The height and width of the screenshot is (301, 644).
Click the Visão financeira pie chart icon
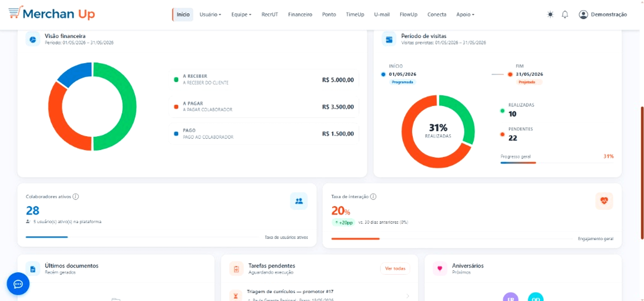point(33,39)
